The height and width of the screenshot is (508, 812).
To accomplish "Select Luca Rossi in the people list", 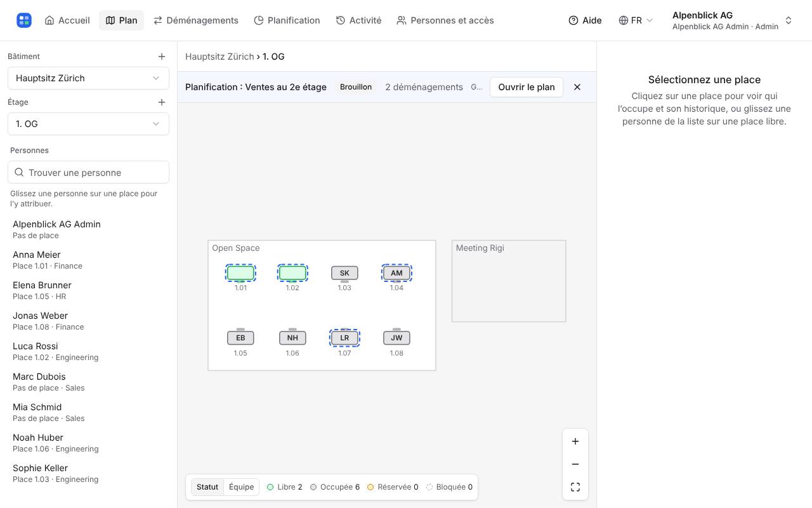I will point(88,351).
